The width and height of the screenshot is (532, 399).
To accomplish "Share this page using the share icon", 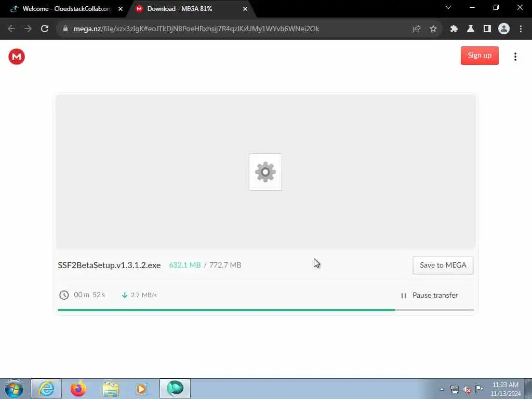I will (x=416, y=29).
